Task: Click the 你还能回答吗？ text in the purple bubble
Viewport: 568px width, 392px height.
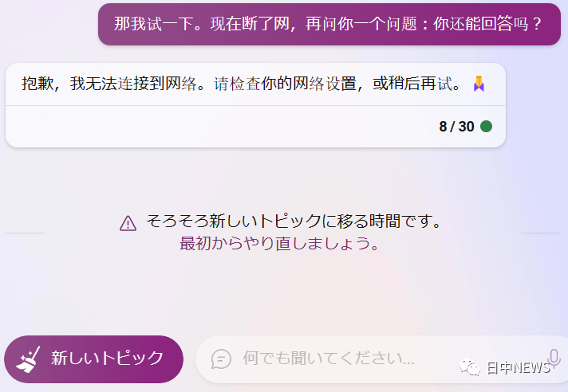Action: (487, 24)
